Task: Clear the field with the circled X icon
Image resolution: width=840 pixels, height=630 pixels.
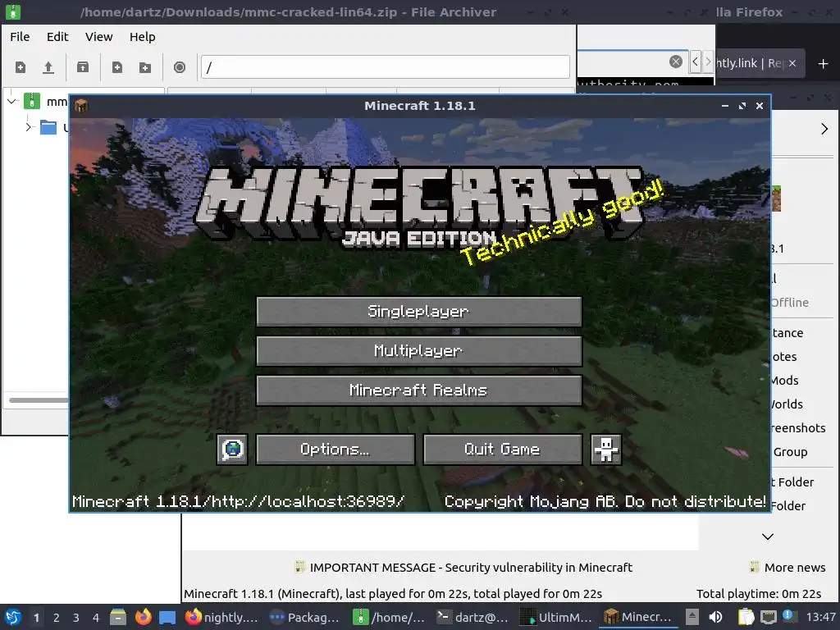Action: (676, 62)
